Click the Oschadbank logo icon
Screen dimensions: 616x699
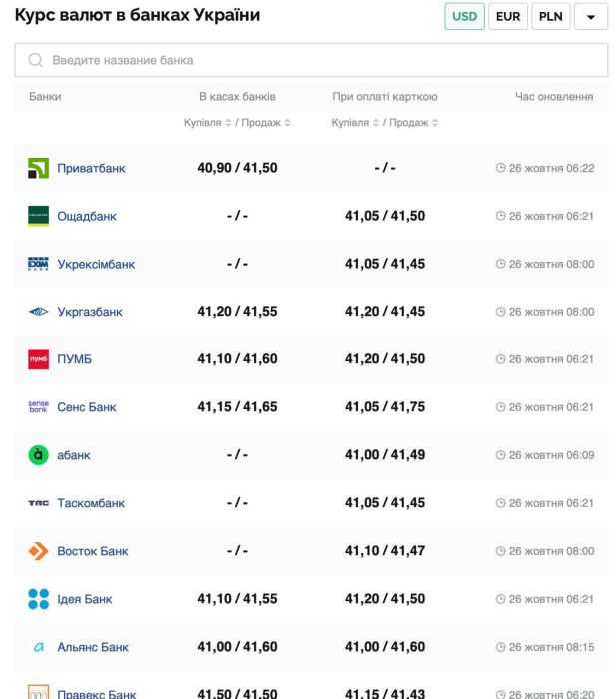tap(38, 216)
